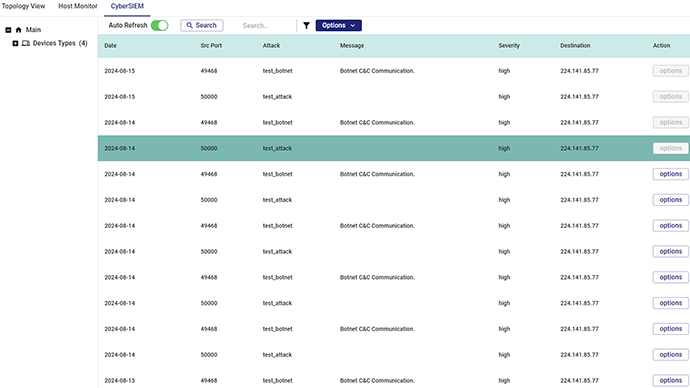Click date of 2024-08-15 test_botnet row
690x388 pixels.
tap(120, 71)
